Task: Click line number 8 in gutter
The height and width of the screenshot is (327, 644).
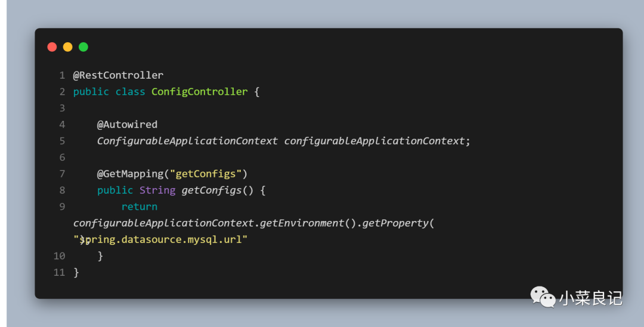Action: pos(62,190)
